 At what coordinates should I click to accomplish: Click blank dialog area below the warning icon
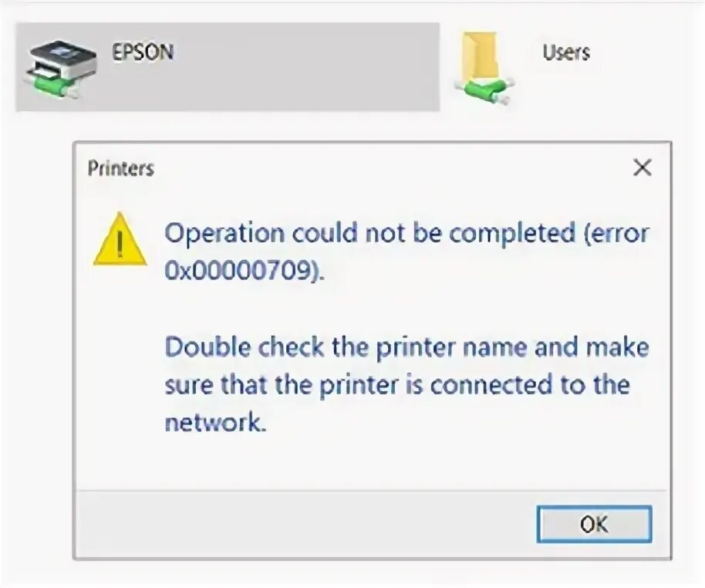click(x=120, y=370)
